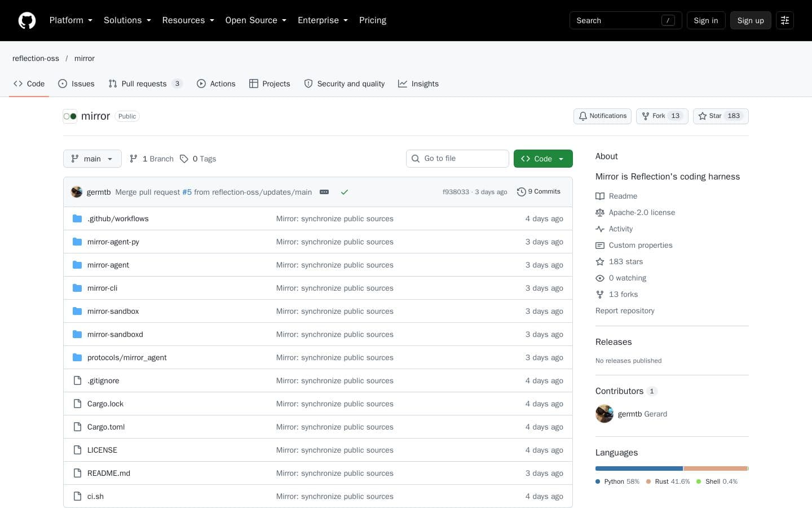Click the 183 stars star icon
The image size is (812, 508).
coord(600,261)
